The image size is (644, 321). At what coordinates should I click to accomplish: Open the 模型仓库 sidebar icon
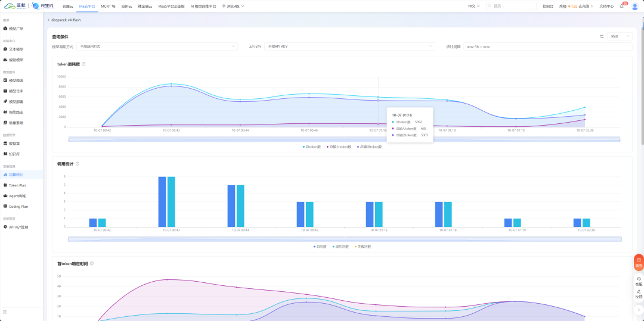[5, 91]
